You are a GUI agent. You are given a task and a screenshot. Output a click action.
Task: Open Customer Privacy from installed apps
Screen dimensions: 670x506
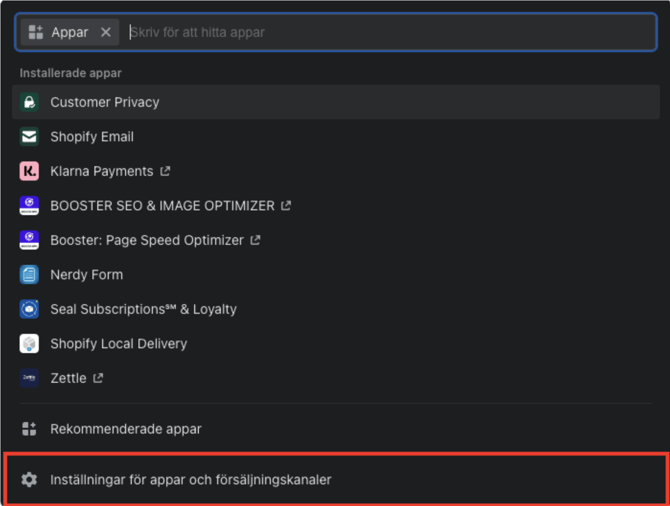pyautogui.click(x=105, y=102)
